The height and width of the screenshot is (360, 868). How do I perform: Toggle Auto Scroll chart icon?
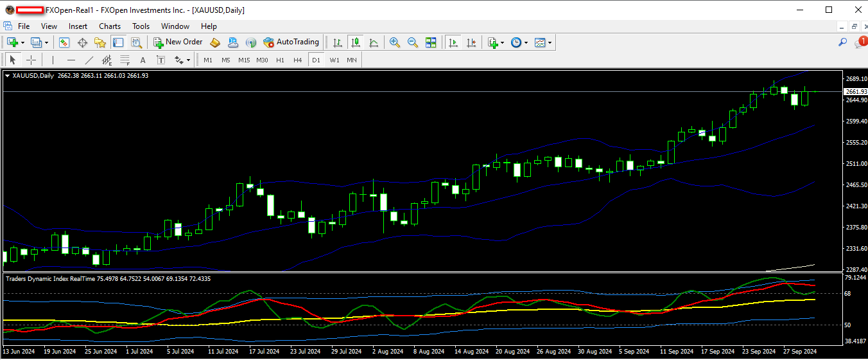point(453,42)
